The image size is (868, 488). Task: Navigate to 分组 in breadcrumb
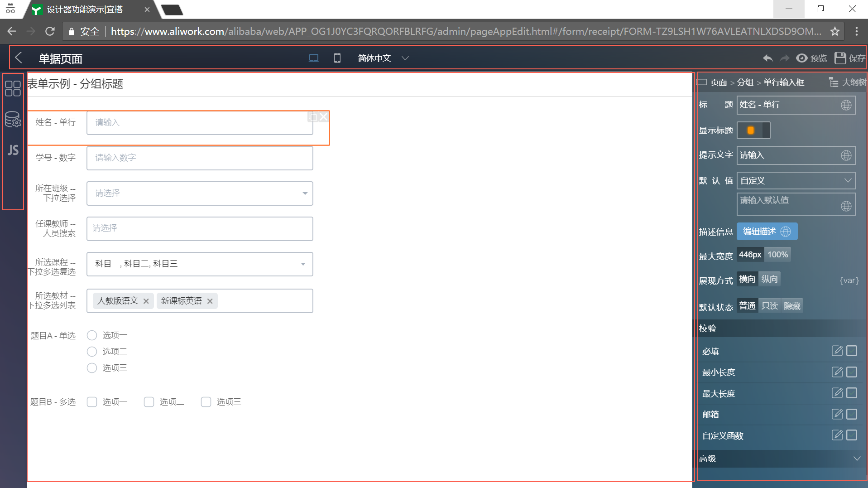tap(745, 82)
